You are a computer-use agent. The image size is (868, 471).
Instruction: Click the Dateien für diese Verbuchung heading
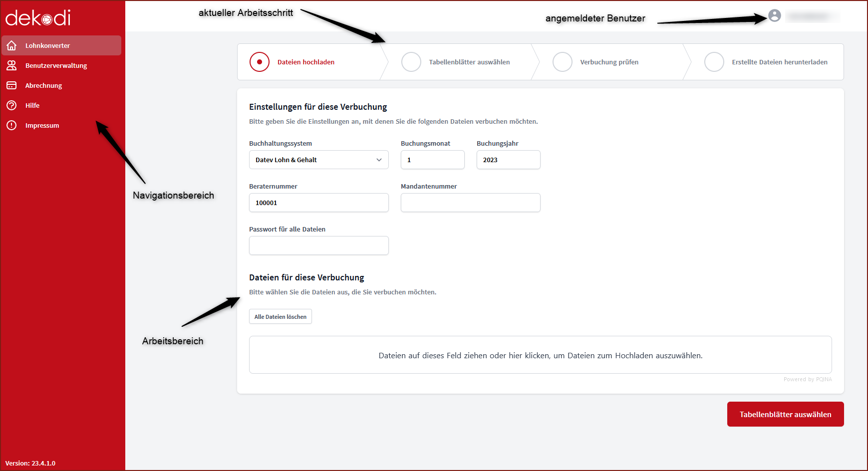306,277
